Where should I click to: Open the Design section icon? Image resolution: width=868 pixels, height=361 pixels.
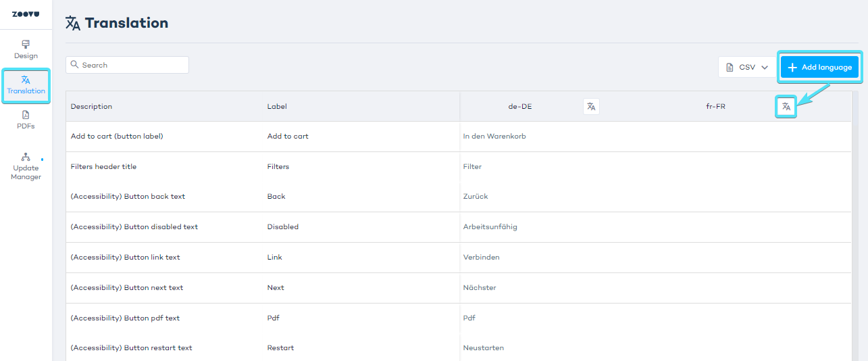[x=26, y=45]
